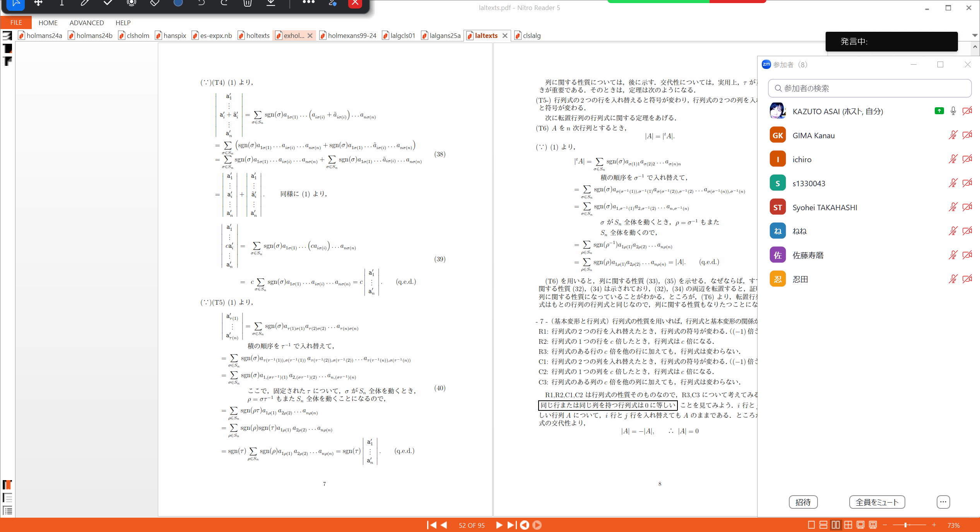Expand the document tab list dropdown arrow

click(975, 35)
